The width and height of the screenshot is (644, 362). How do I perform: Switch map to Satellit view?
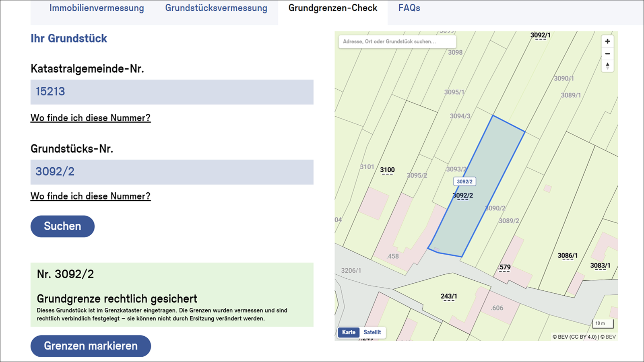372,332
